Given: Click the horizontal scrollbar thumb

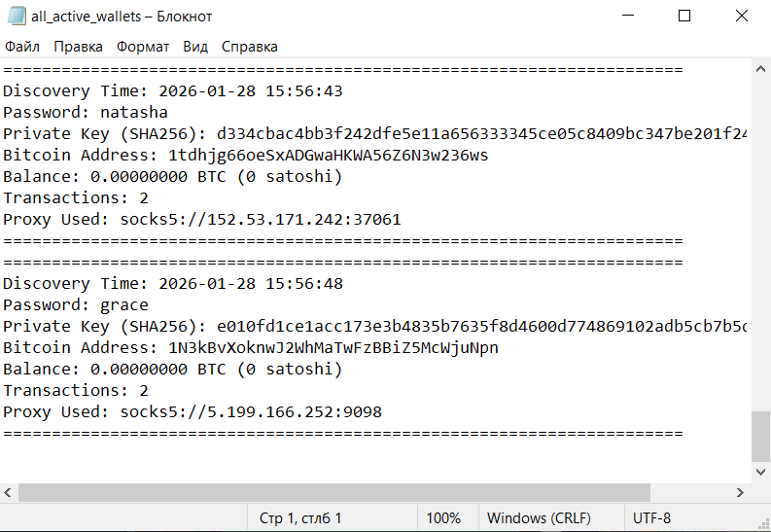Looking at the screenshot, I should [331, 493].
